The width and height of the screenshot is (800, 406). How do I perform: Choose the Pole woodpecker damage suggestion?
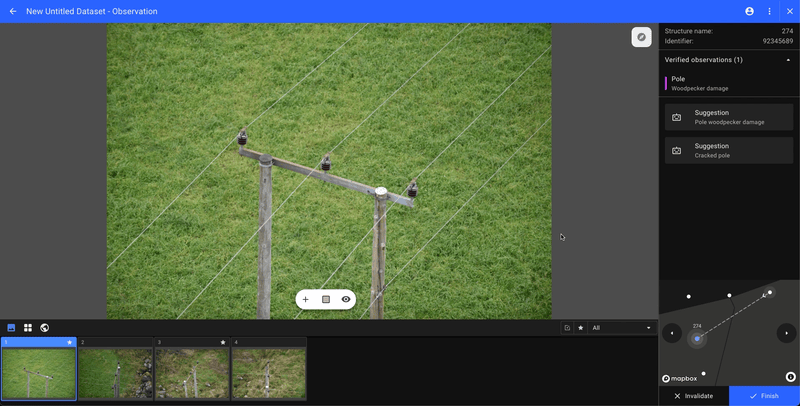click(729, 117)
